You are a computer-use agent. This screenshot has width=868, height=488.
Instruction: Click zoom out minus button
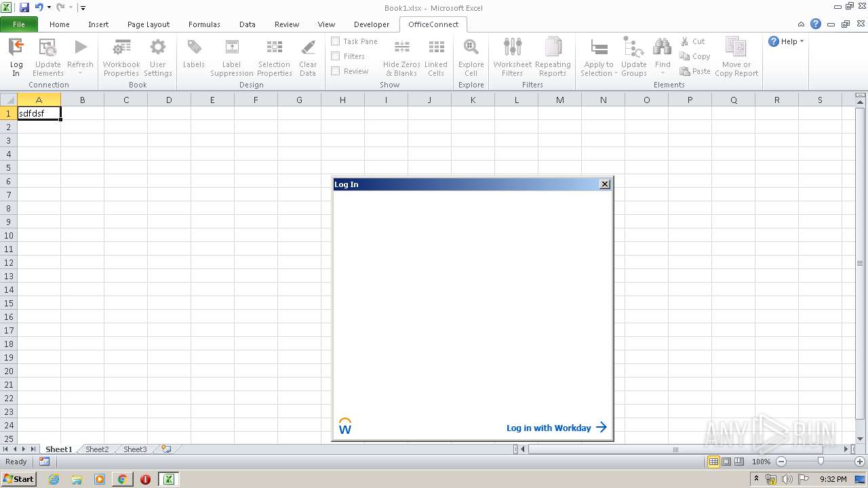tap(781, 462)
